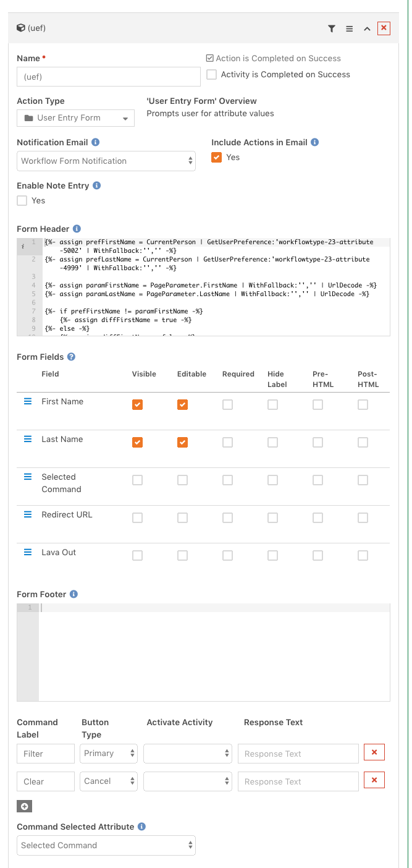The image size is (412, 868).
Task: Check Visible for Redirect URL
Action: pyautogui.click(x=137, y=517)
